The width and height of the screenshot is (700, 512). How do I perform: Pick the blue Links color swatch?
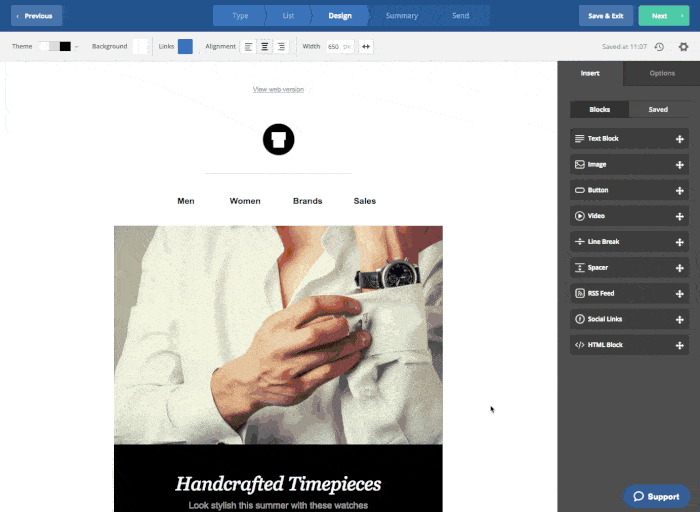(185, 46)
